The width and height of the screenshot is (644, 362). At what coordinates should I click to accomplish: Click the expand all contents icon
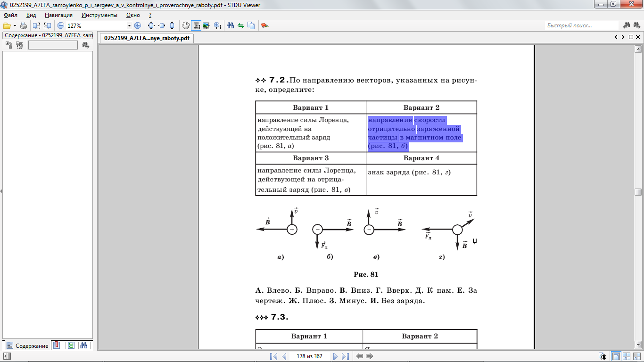pyautogui.click(x=9, y=45)
